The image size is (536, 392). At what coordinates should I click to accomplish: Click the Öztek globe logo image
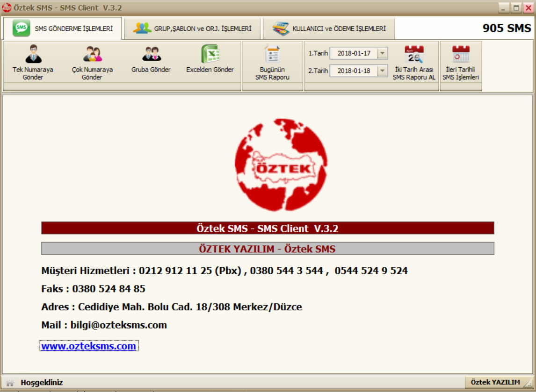tap(281, 164)
